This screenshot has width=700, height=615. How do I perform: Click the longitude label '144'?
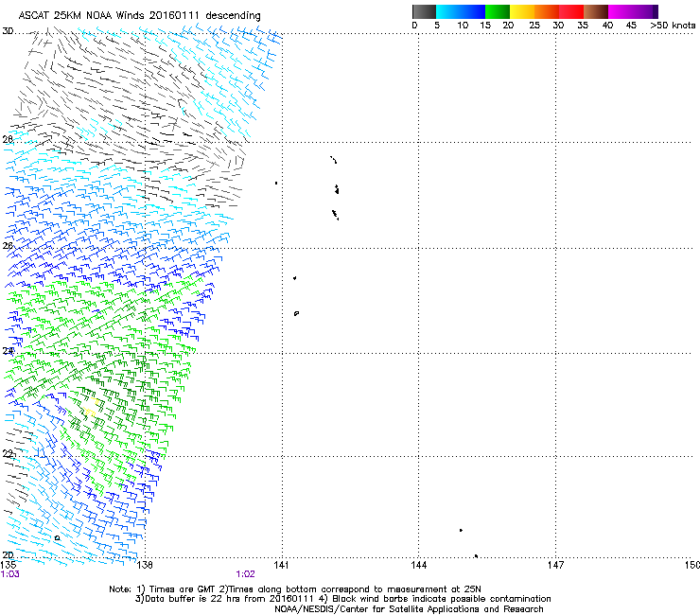(x=418, y=565)
